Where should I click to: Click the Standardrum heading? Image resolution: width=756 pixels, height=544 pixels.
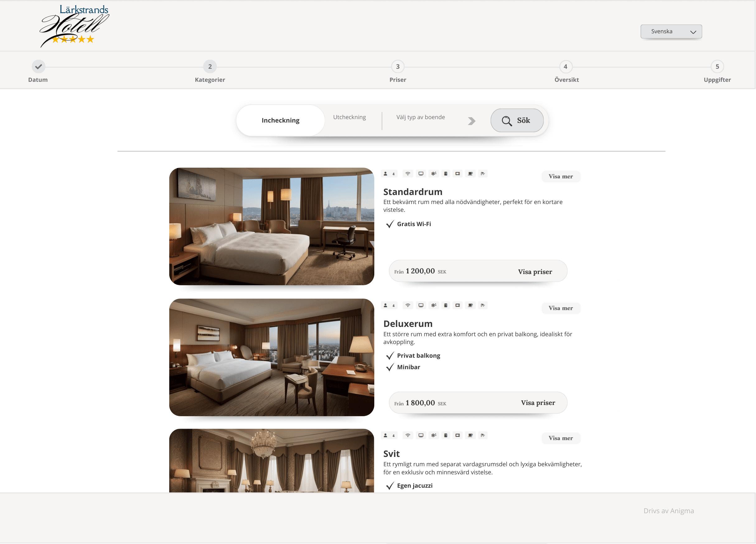(x=413, y=192)
